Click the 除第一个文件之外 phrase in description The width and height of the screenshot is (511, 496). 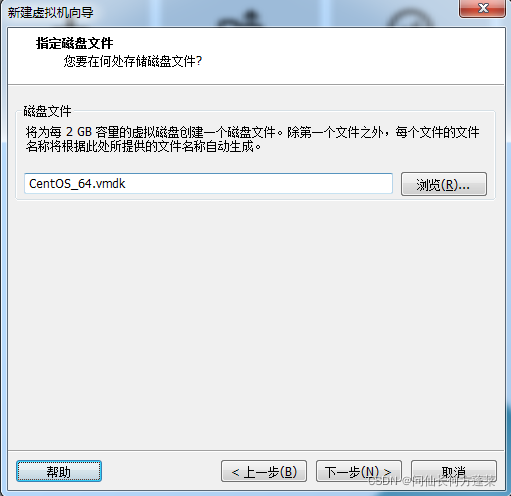(x=334, y=132)
